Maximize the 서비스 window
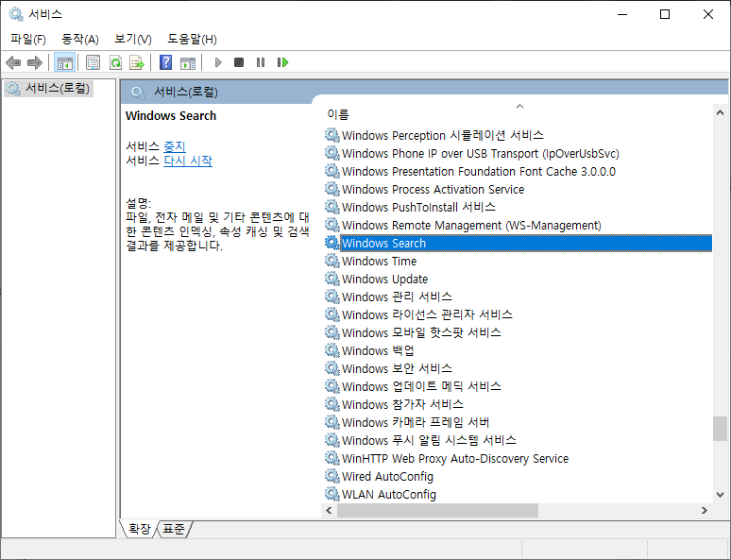Screen dimensions: 731x560 (x=665, y=14)
